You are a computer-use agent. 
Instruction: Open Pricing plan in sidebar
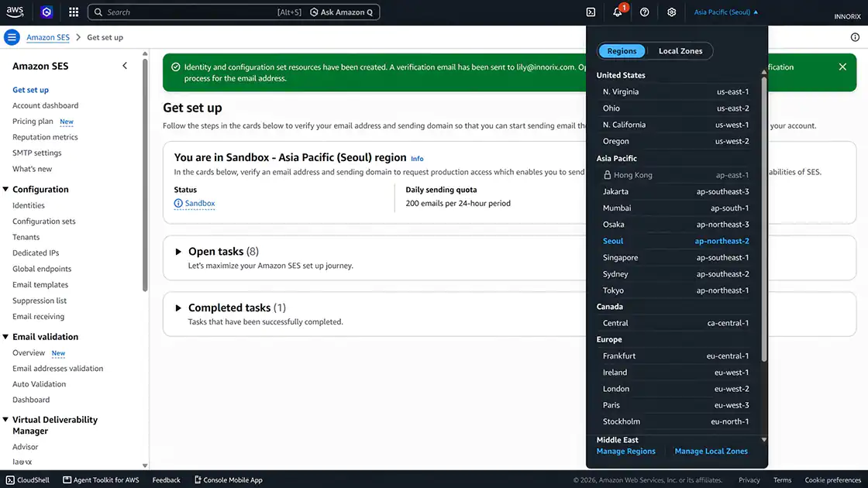tap(33, 121)
